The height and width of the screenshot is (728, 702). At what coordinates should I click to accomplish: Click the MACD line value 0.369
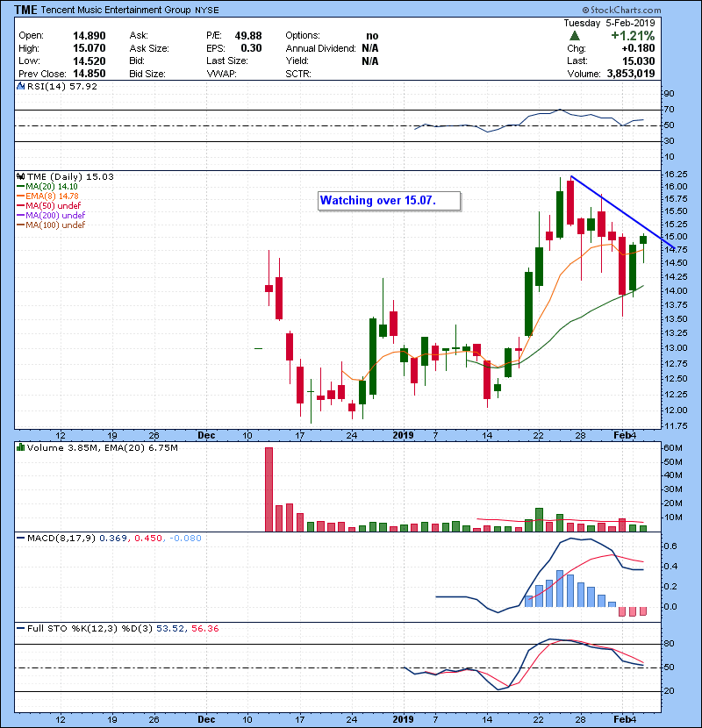tap(113, 539)
